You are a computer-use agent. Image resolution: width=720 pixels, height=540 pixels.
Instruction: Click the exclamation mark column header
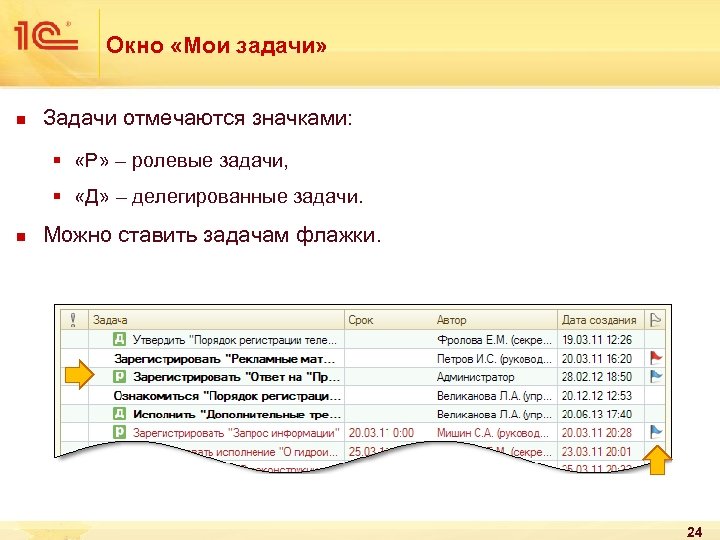[x=73, y=319]
